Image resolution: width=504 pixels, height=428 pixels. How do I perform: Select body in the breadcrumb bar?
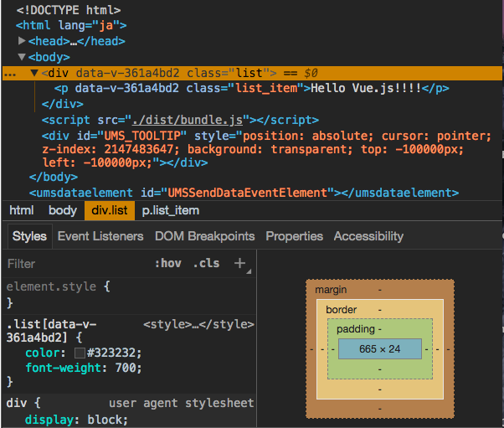pos(63,210)
